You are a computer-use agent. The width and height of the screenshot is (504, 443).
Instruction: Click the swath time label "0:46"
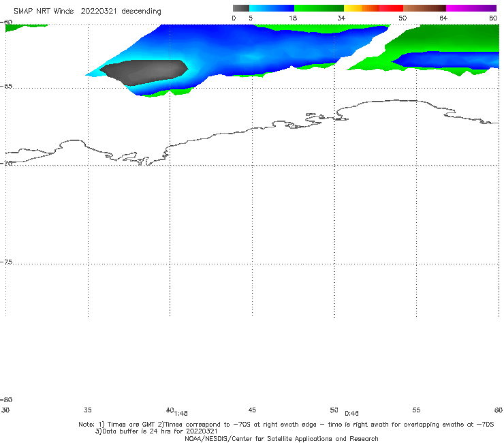tap(351, 414)
